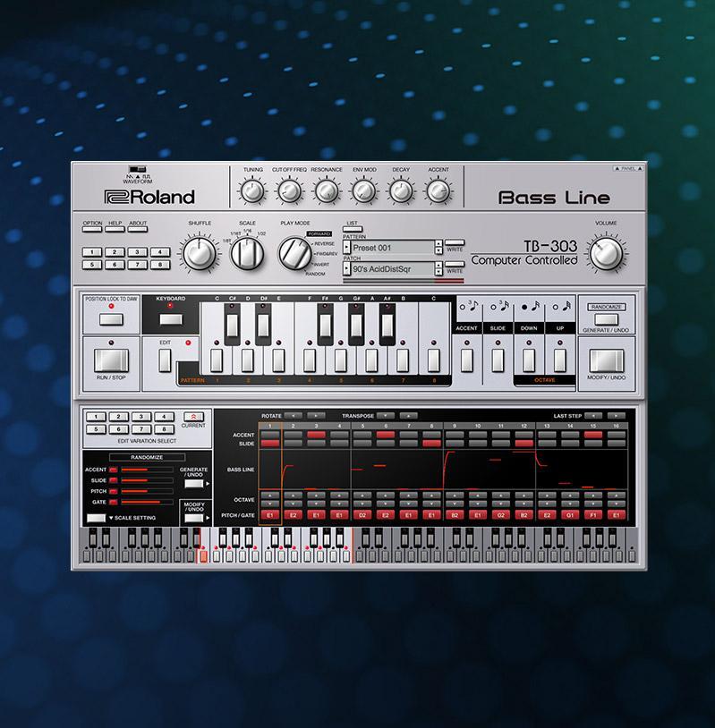Select variation 7 in top panel
Viewport: 715px width, 728px height.
[x=138, y=265]
